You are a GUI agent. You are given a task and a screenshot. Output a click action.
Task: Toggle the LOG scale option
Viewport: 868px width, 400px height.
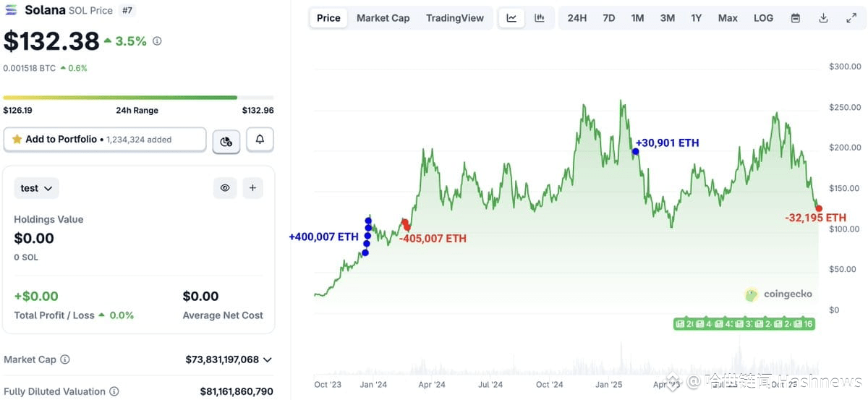(x=763, y=18)
